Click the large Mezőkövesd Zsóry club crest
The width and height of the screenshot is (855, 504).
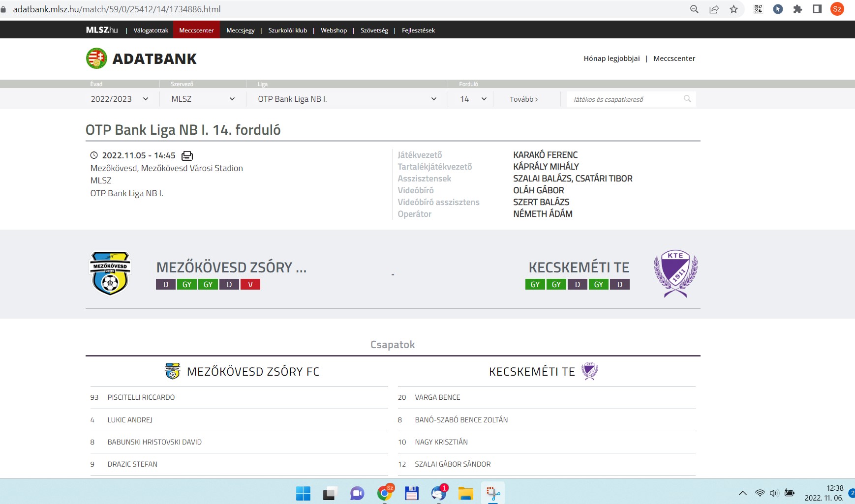(x=110, y=273)
